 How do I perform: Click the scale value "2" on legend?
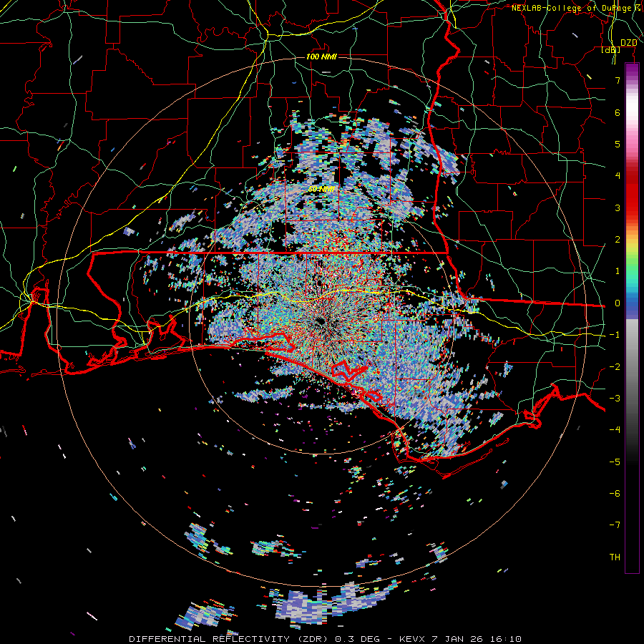[618, 240]
